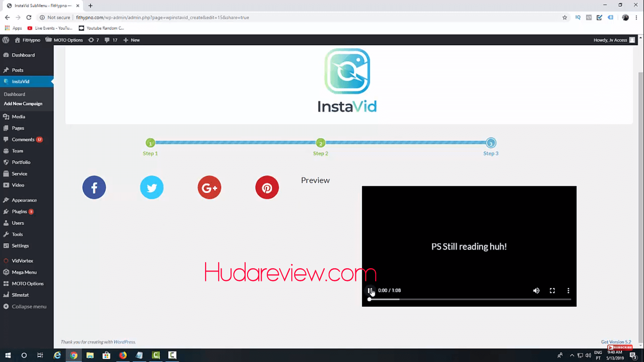This screenshot has width=644, height=362.
Task: Open the New content menu
Action: coord(132,40)
